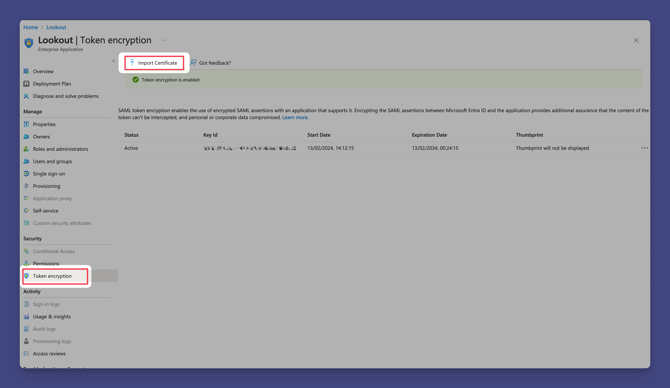The width and height of the screenshot is (670, 388).
Task: Collapse the sidebar with the chevron
Action: coord(113,61)
